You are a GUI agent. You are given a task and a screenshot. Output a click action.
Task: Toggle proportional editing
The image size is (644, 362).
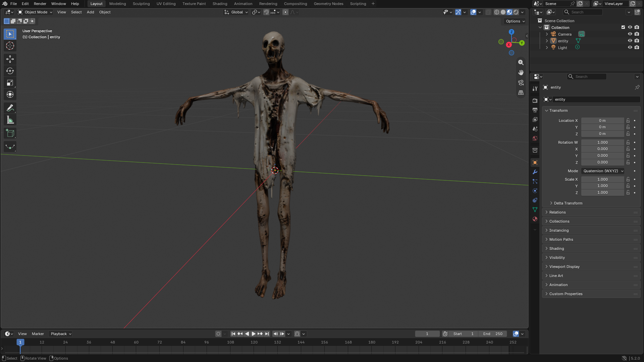285,12
